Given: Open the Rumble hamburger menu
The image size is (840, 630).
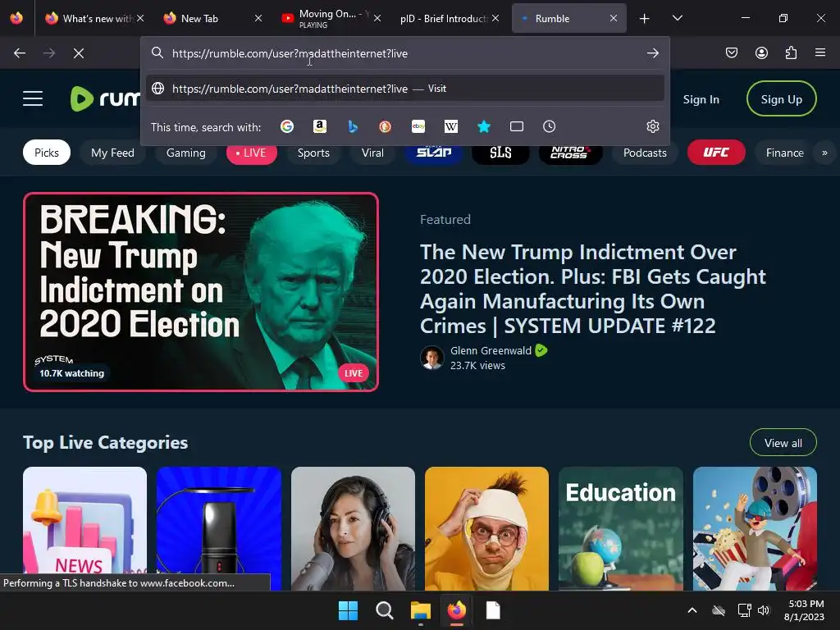Looking at the screenshot, I should pos(33,98).
